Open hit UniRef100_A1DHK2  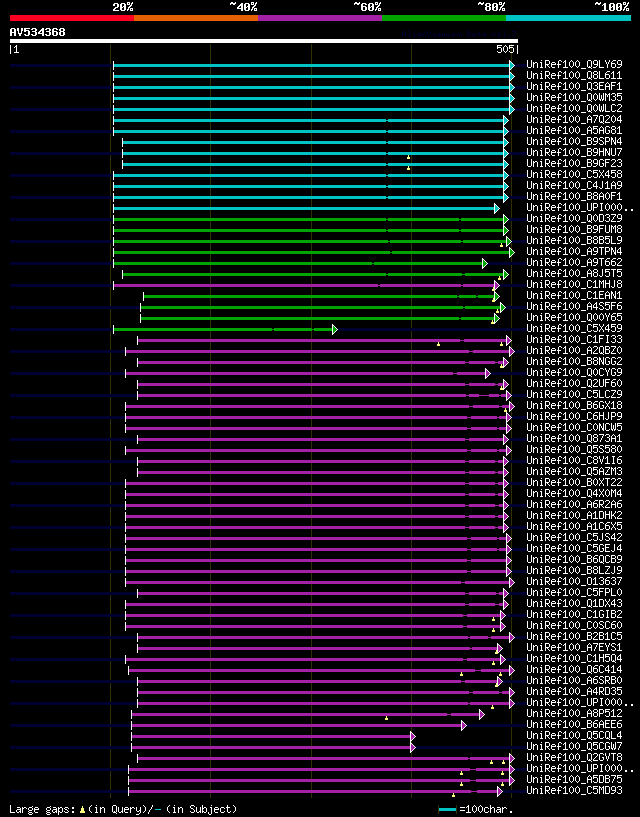pos(574,515)
